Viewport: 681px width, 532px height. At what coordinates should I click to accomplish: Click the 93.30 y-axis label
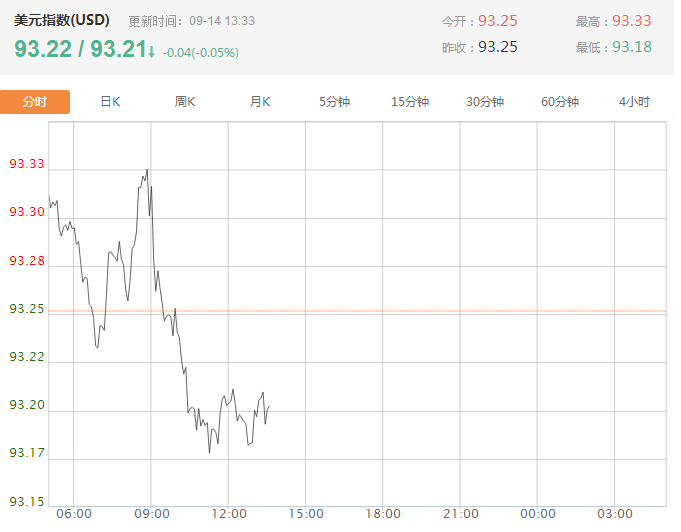[x=27, y=212]
